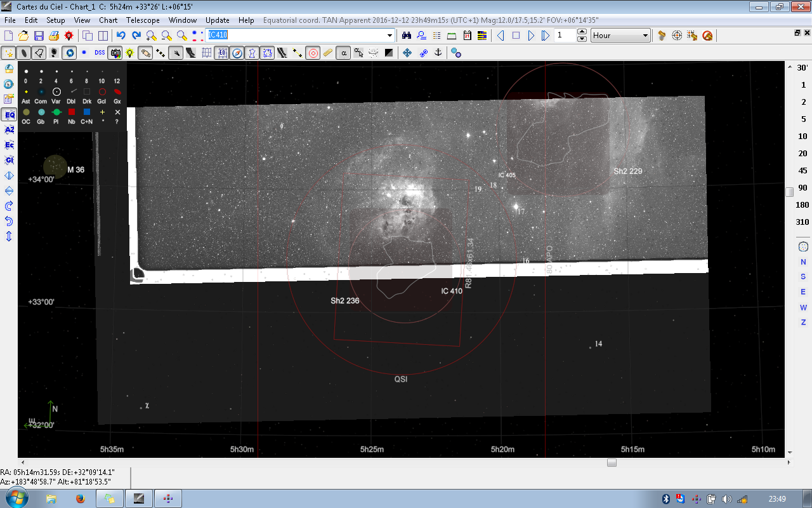812x508 pixels.
Task: Zoom out with the minus magnifier
Action: tap(166, 36)
